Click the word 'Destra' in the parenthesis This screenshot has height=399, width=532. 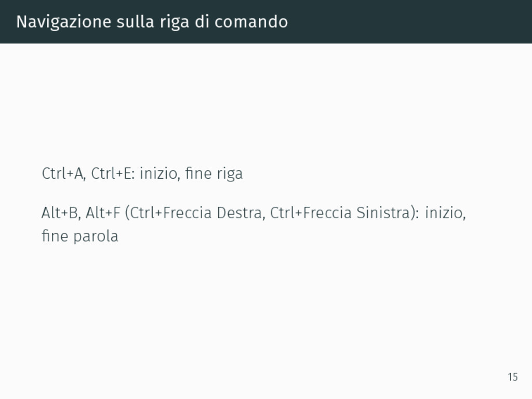(240, 213)
